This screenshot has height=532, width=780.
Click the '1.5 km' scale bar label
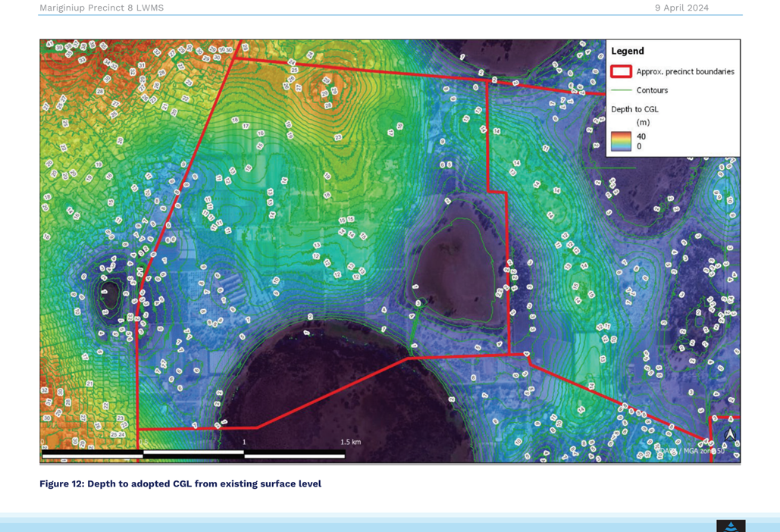tap(351, 442)
